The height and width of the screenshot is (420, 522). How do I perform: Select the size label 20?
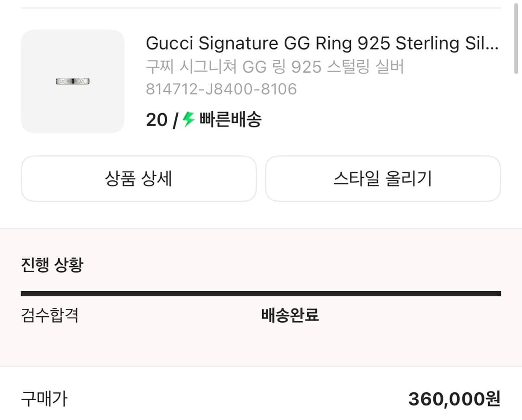(157, 120)
